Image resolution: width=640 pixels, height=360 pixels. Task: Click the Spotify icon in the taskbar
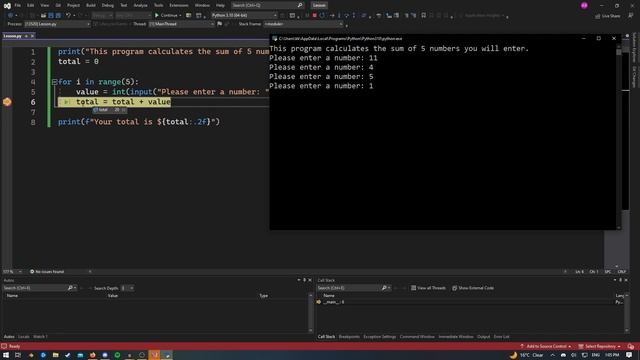[117, 355]
